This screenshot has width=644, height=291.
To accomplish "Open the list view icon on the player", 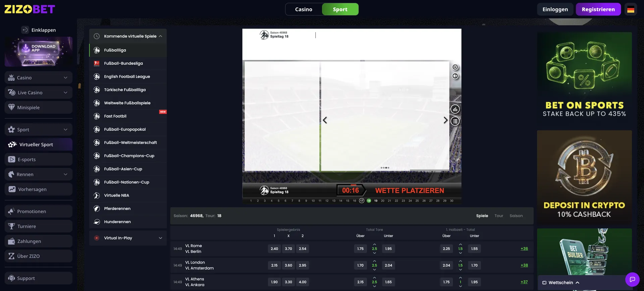I will coord(455,121).
